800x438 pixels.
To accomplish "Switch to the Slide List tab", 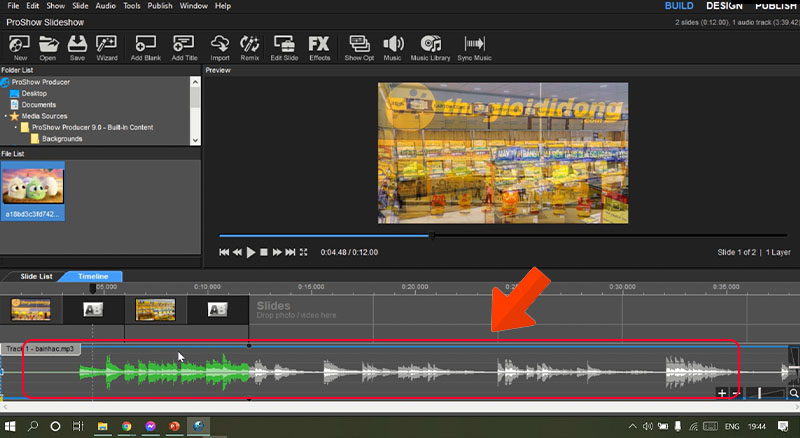I will [36, 276].
